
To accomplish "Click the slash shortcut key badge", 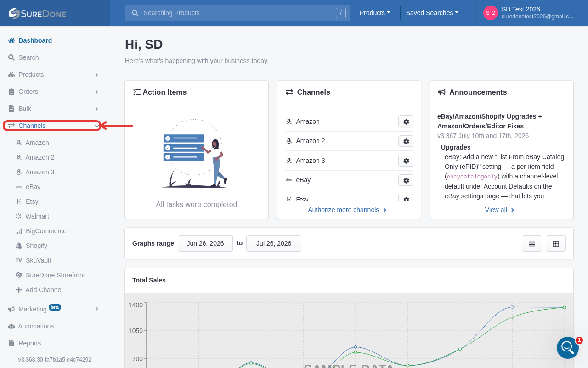I will tap(340, 13).
